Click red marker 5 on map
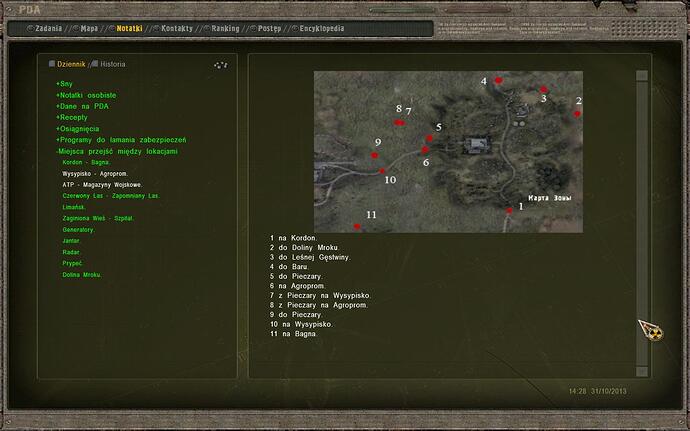The height and width of the screenshot is (431, 690). tap(429, 138)
